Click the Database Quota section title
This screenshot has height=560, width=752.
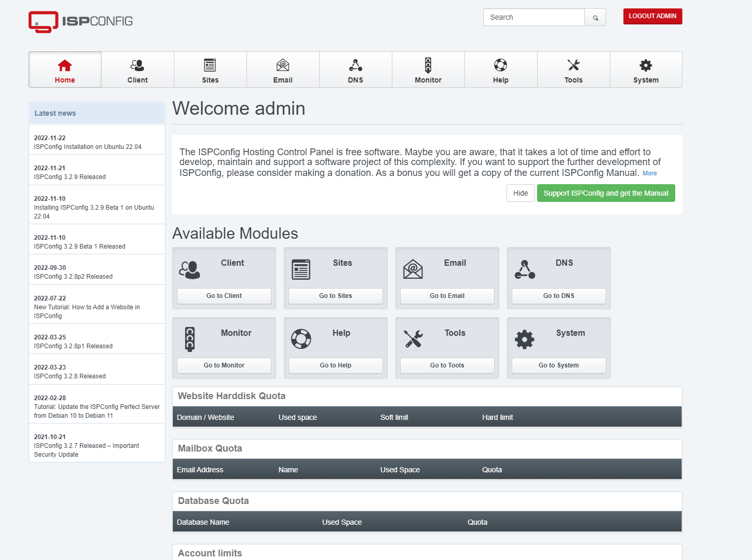[213, 501]
